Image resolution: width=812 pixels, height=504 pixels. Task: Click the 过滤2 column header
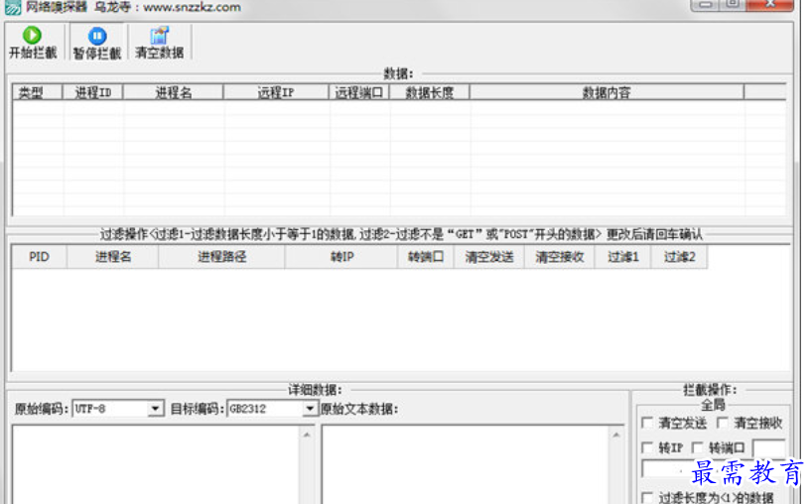point(679,257)
